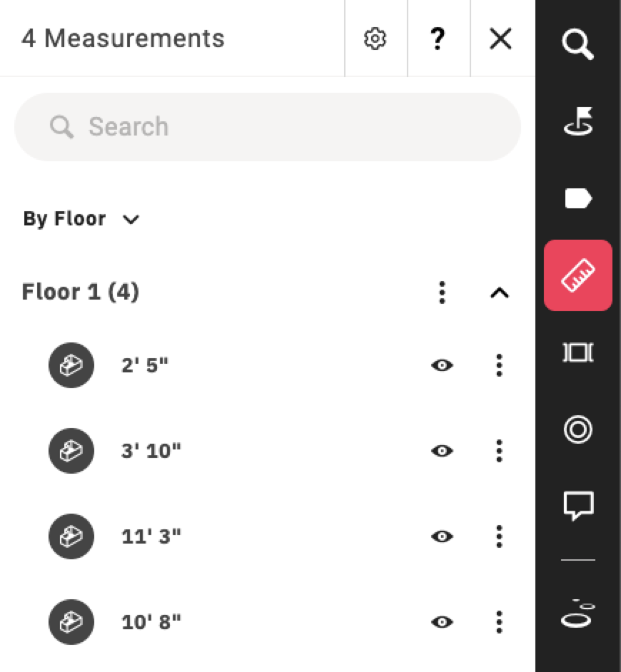Open the tags tool in sidebar
The image size is (621, 672).
tap(578, 198)
